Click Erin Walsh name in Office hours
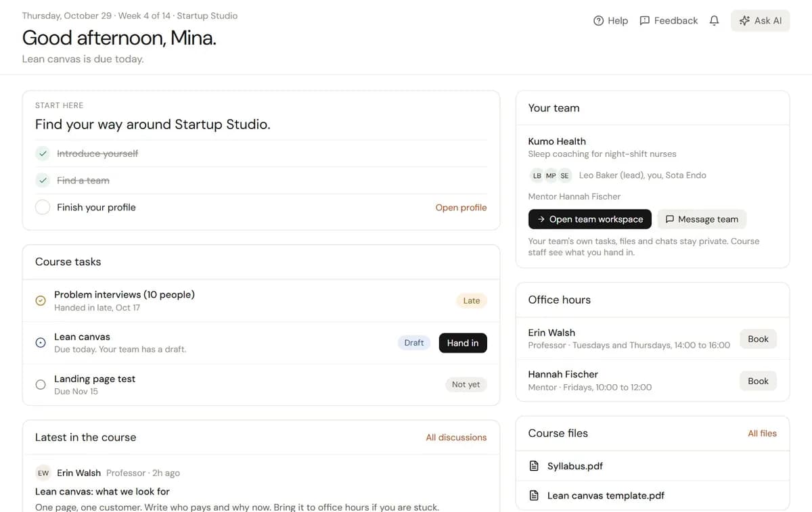 [x=551, y=333]
